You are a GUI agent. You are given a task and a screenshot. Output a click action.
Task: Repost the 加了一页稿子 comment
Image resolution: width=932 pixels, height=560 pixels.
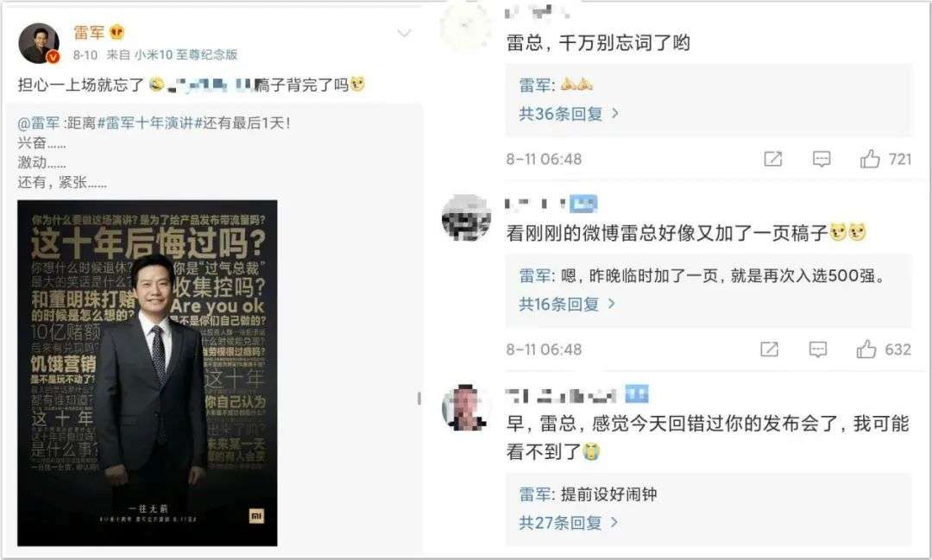tap(769, 349)
